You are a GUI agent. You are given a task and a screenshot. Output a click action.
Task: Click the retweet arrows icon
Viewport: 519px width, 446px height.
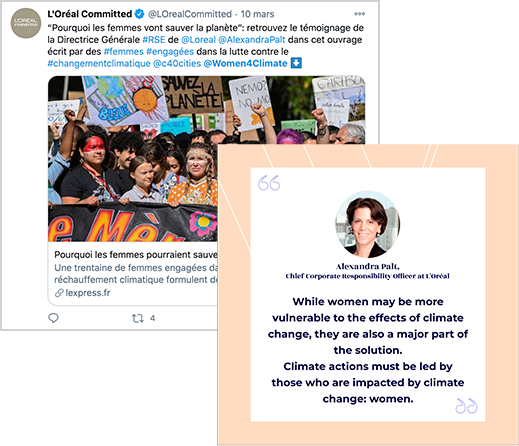137,318
